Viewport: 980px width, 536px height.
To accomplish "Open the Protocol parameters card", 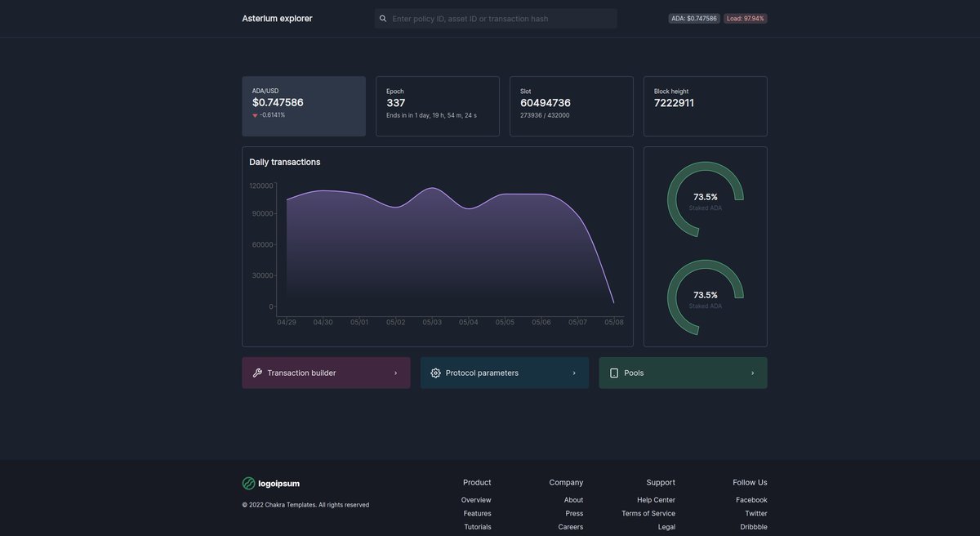I will click(x=505, y=373).
